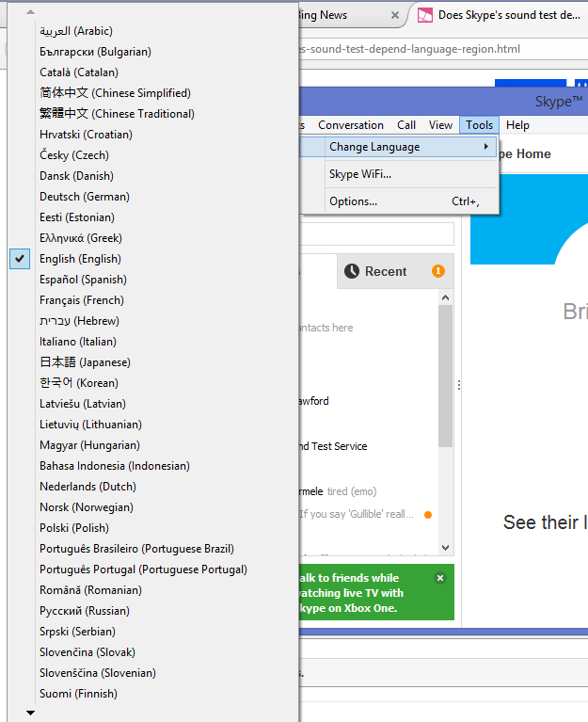
Task: Open the Conversation menu
Action: coord(351,125)
